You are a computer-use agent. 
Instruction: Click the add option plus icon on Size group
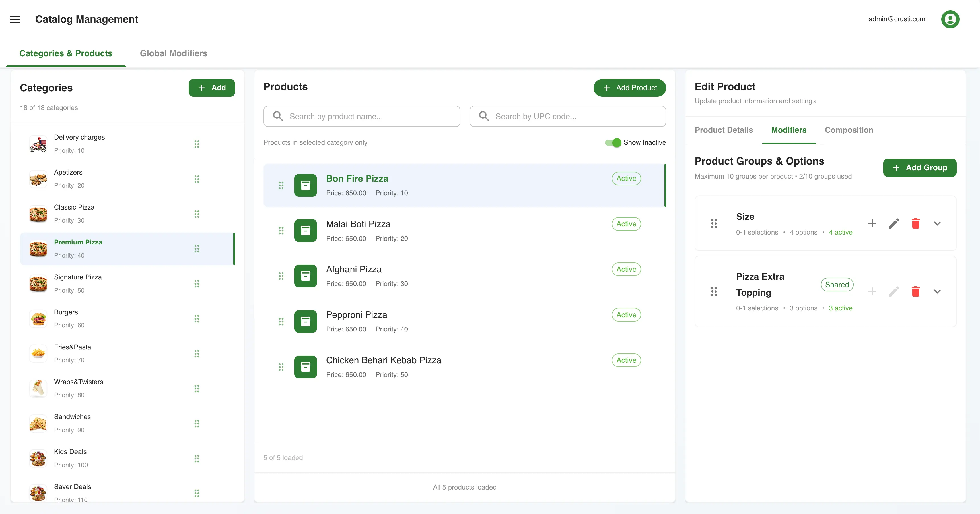(x=872, y=223)
